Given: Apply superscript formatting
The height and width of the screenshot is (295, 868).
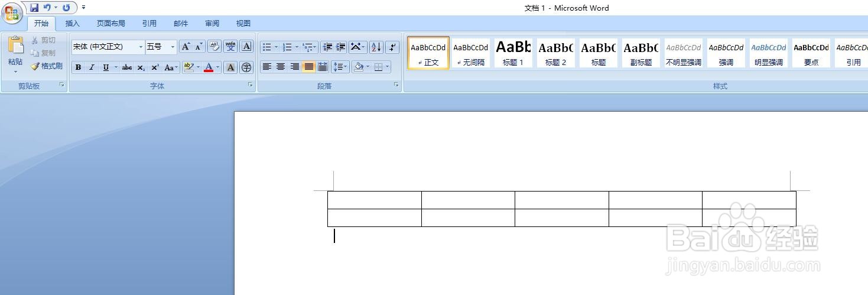Looking at the screenshot, I should click(155, 67).
